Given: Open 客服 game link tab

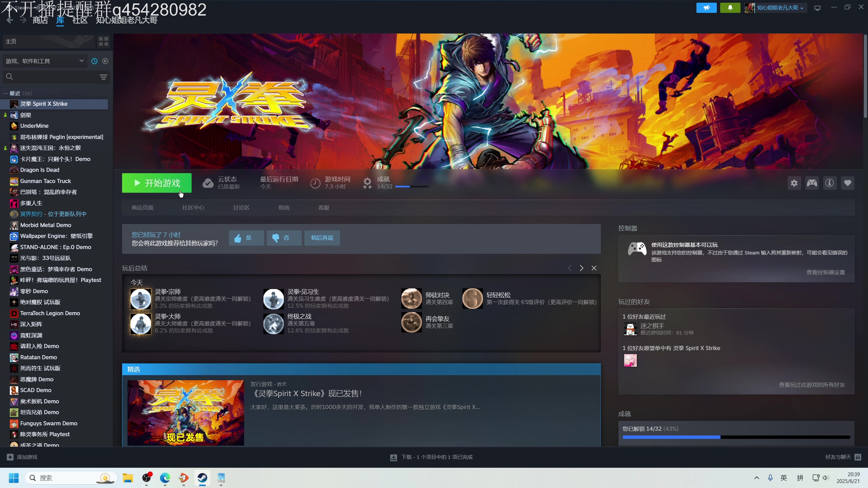Looking at the screenshot, I should point(324,207).
